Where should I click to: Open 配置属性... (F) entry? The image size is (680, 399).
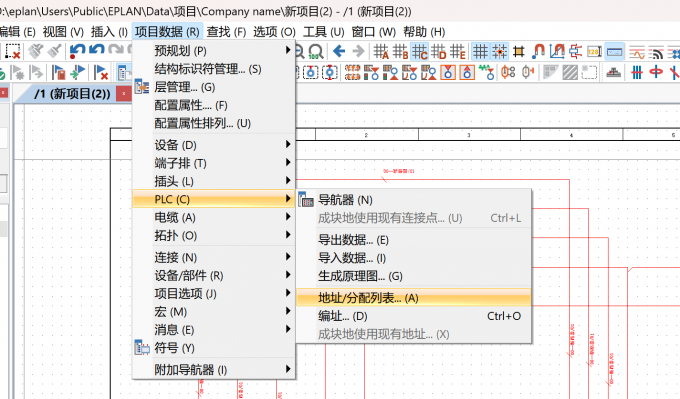214,105
